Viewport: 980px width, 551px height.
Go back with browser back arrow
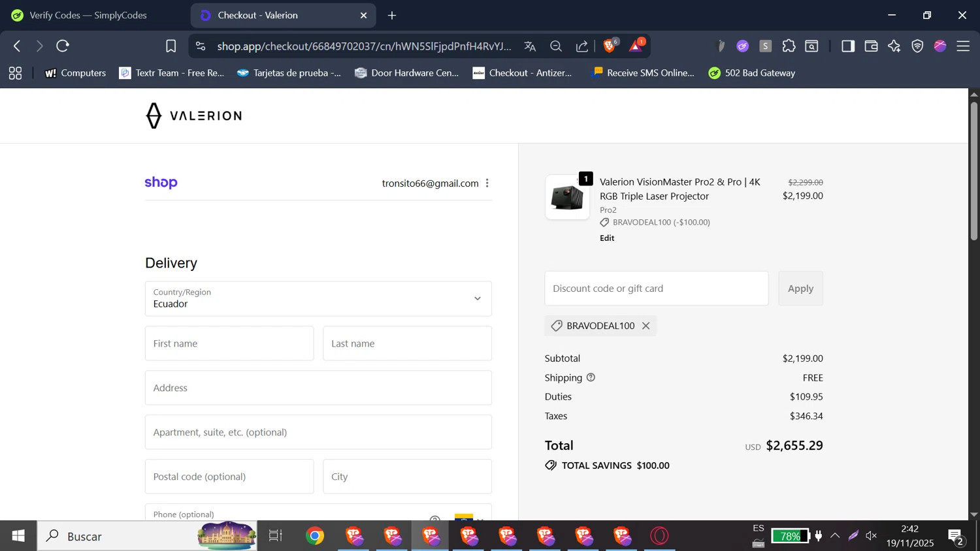tap(17, 46)
